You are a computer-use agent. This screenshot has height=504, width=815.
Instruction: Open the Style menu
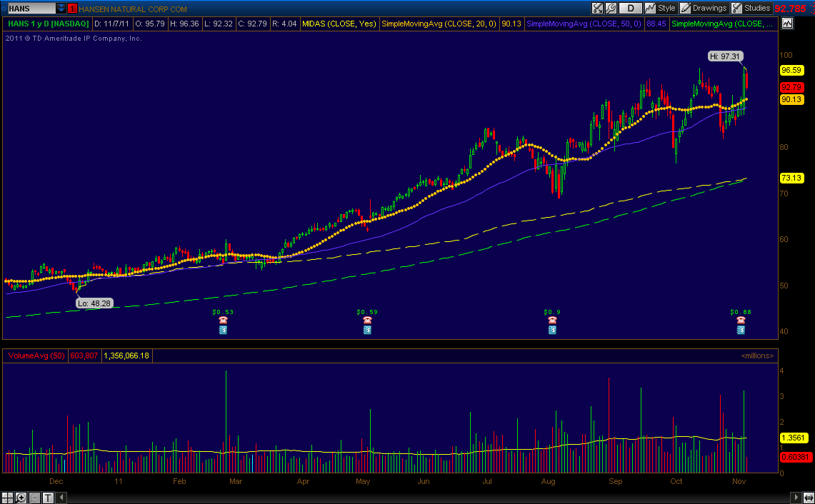[x=661, y=9]
